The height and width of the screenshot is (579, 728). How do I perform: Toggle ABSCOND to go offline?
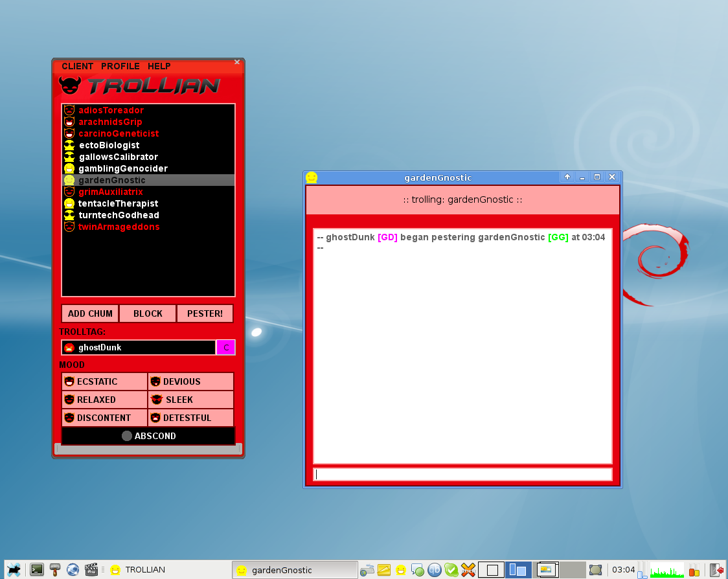[x=148, y=436]
